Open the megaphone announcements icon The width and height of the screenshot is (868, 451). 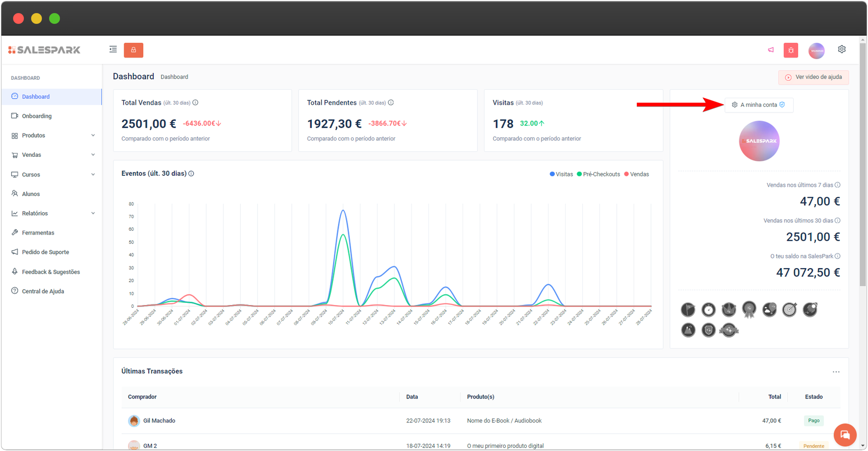pyautogui.click(x=770, y=50)
